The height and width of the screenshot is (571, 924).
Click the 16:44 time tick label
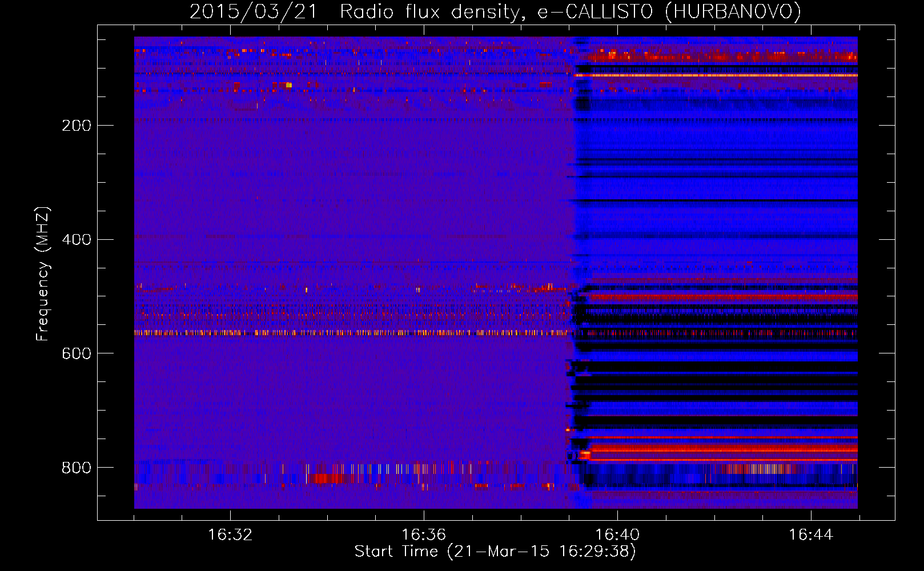(x=811, y=535)
